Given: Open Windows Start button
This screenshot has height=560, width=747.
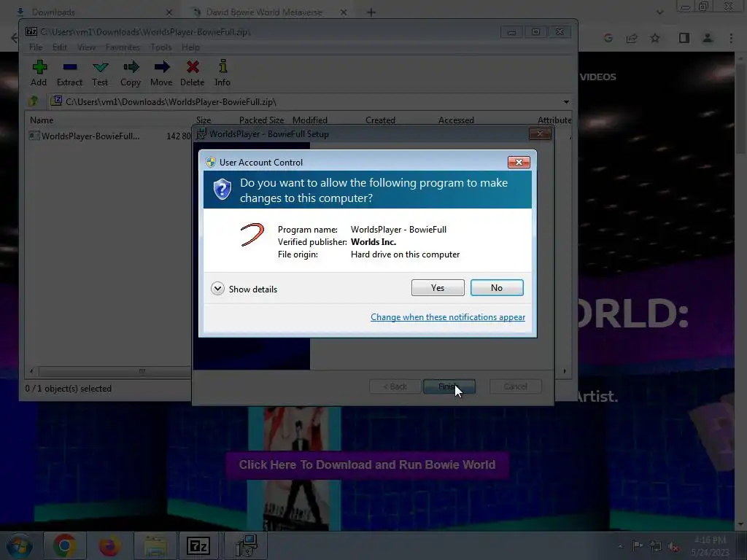Looking at the screenshot, I should 19,545.
